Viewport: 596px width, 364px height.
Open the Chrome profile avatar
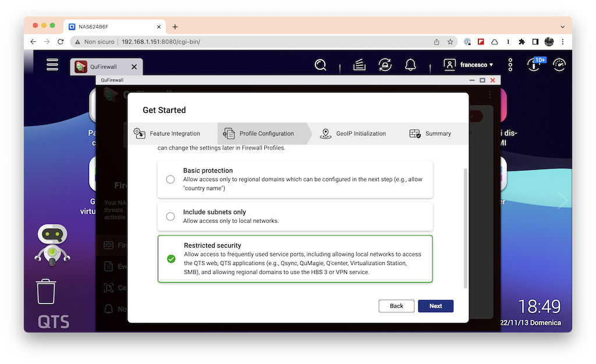[x=549, y=42]
